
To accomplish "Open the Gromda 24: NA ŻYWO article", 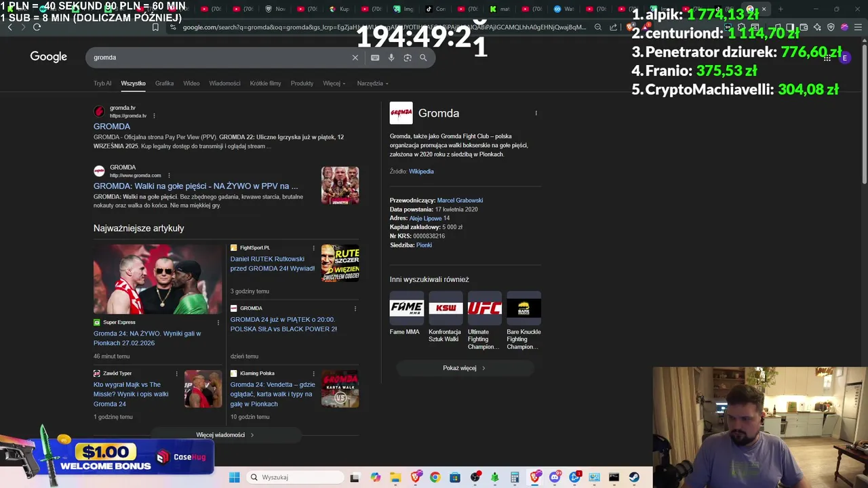I will 147,338.
